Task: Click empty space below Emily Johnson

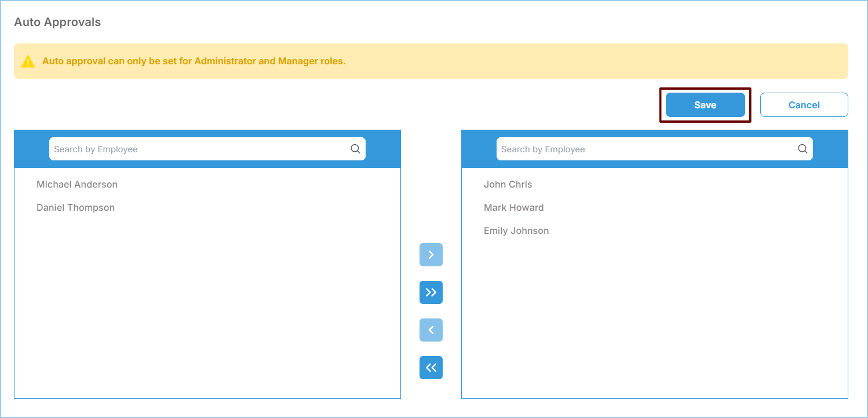Action: point(654,318)
